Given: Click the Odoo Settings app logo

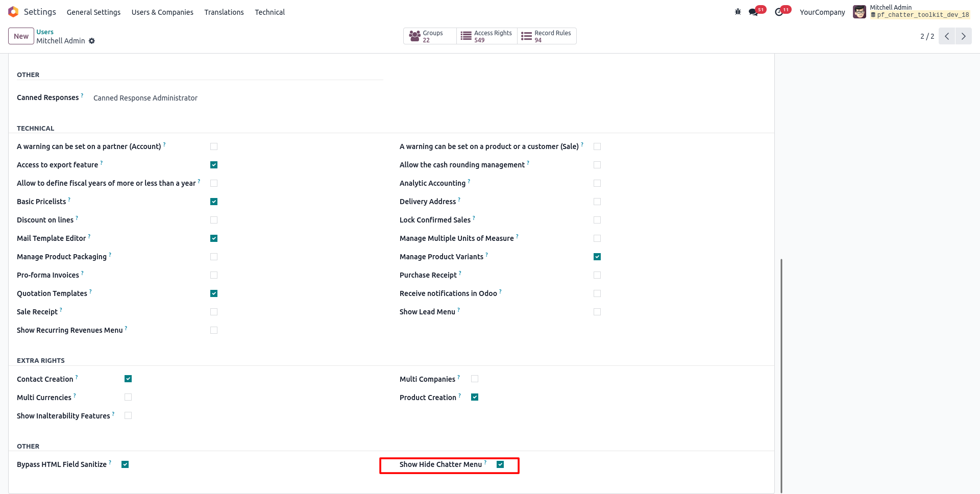Looking at the screenshot, I should [13, 12].
